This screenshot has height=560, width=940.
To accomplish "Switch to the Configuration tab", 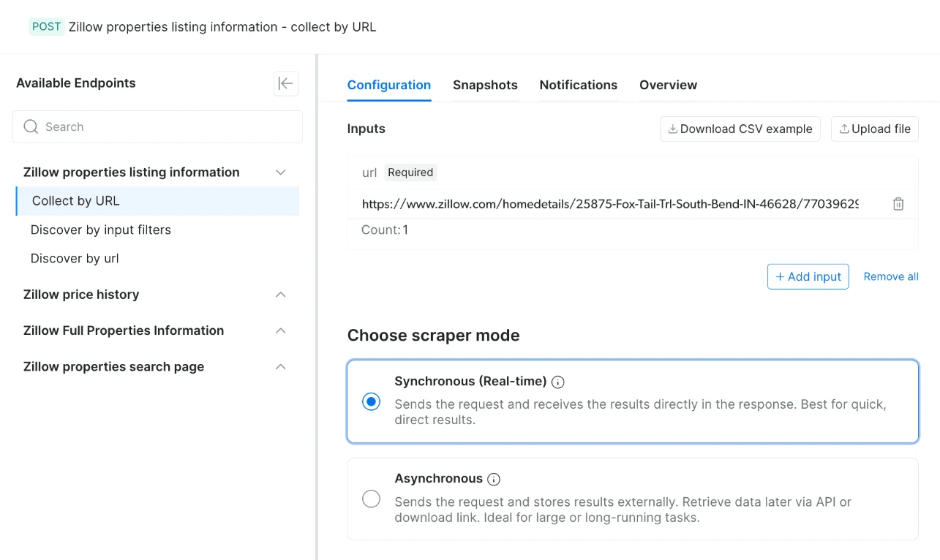I will pyautogui.click(x=389, y=85).
